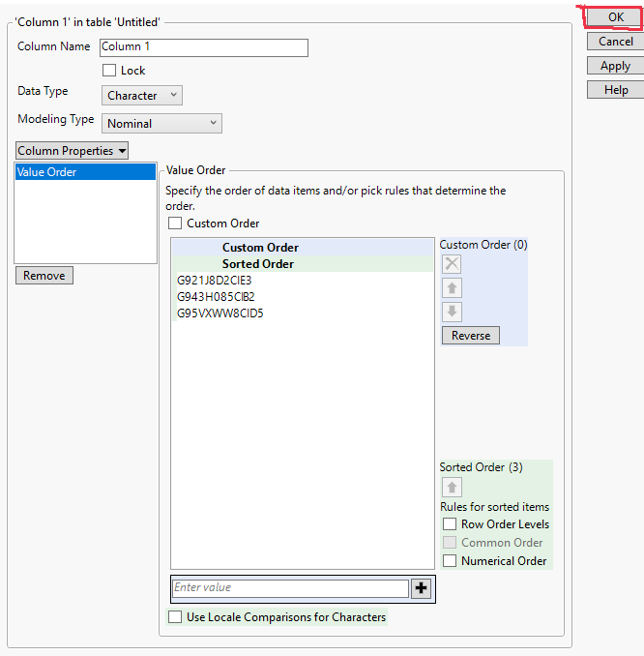Open Help for column info
Image resolution: width=644 pixels, height=656 pixels.
tap(615, 90)
